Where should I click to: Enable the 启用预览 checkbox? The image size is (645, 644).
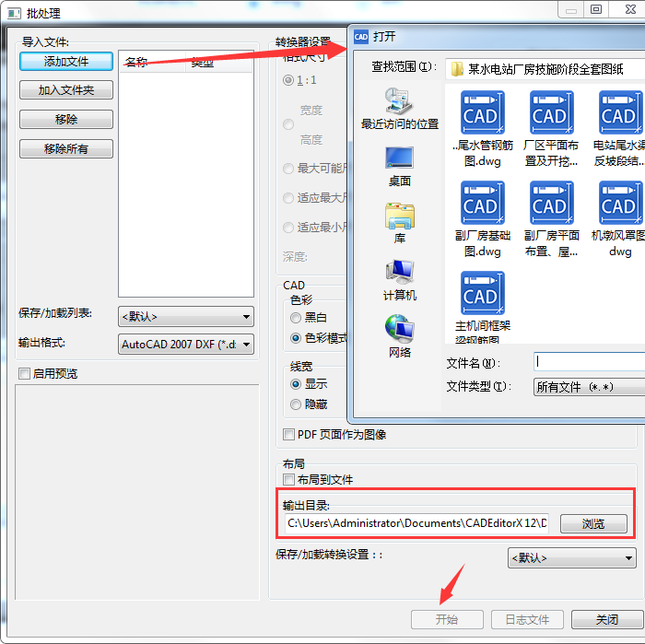(24, 374)
